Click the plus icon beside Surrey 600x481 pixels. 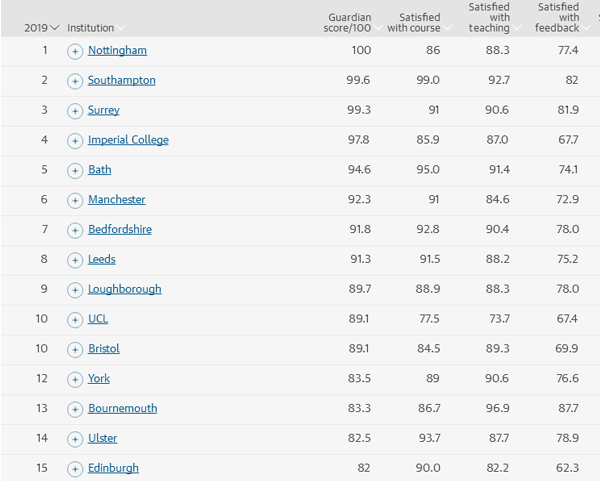point(75,111)
